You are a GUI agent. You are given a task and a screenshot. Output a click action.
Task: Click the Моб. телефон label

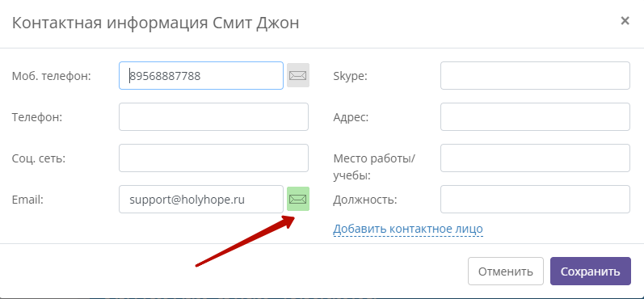pyautogui.click(x=52, y=76)
